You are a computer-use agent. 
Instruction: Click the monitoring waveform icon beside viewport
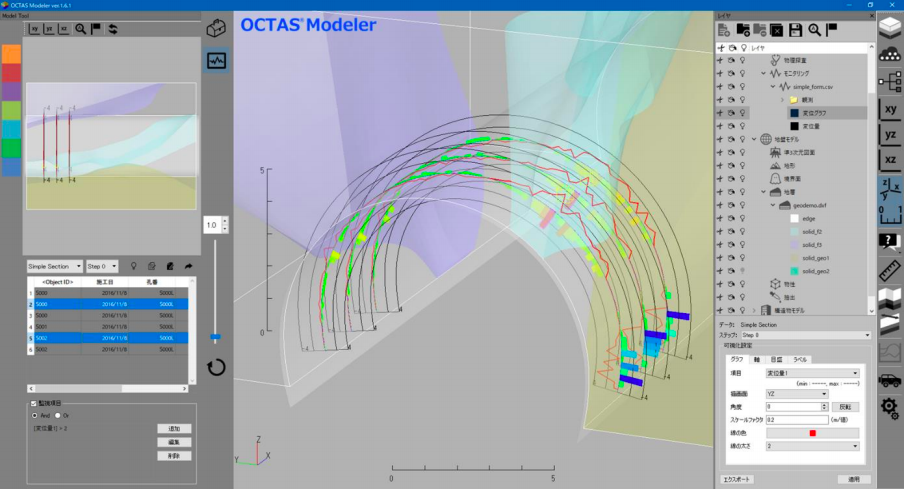coord(216,60)
